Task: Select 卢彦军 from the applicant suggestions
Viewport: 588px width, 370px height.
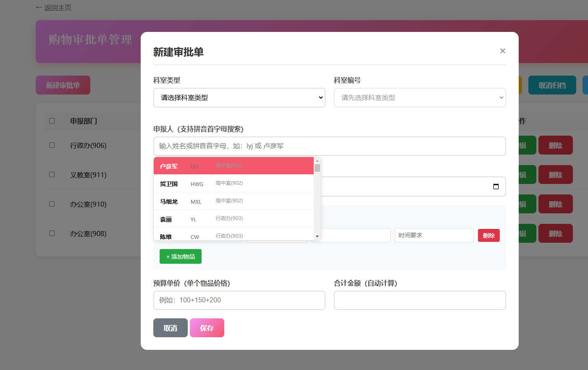Action: point(234,166)
